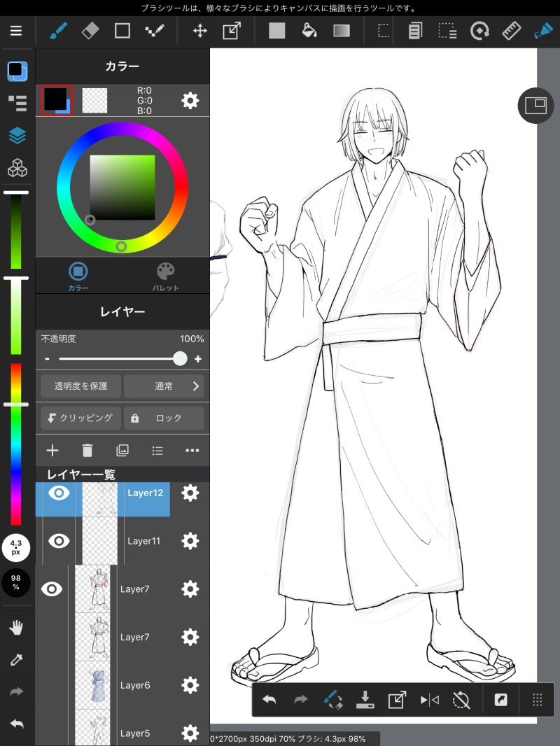Toggle visibility of Layer12

tap(59, 493)
